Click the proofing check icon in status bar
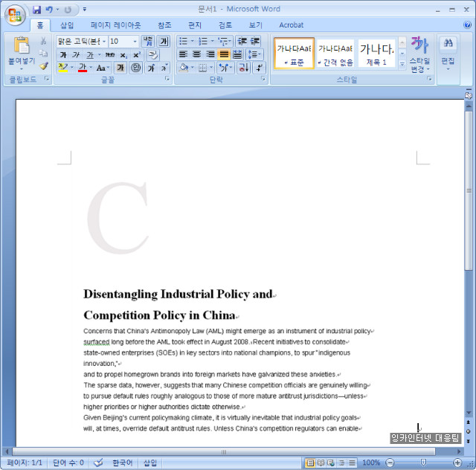This screenshot has width=476, height=470. (98, 463)
